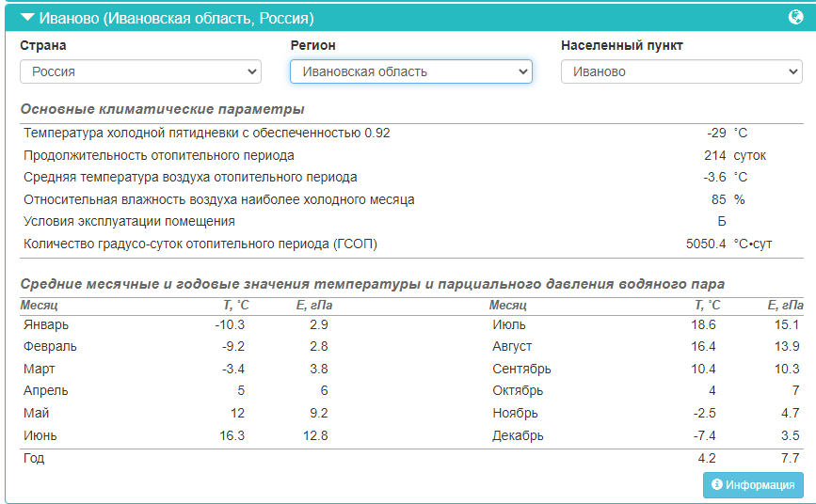
Task: Click June pressure value 12.8
Action: tap(315, 435)
